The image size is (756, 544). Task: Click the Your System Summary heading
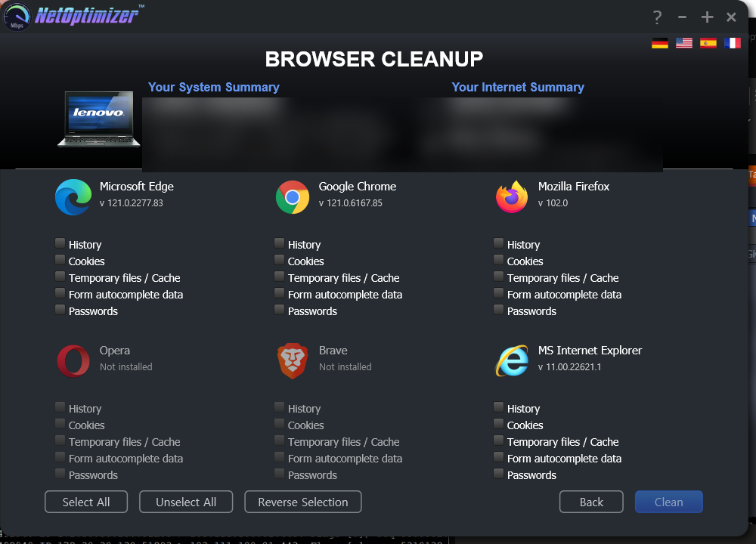pyautogui.click(x=214, y=87)
